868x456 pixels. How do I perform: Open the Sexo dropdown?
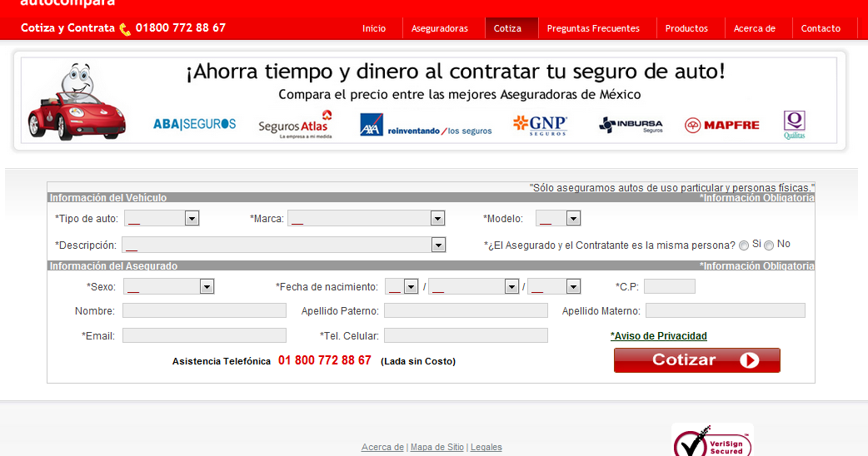tap(168, 286)
